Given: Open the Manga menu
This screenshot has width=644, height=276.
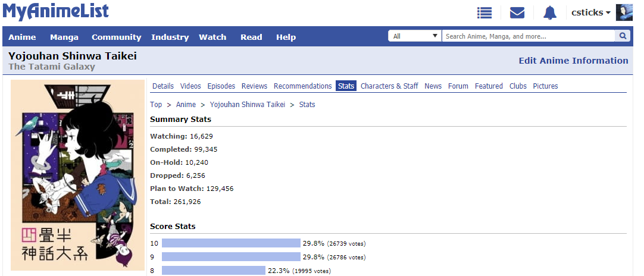Looking at the screenshot, I should point(64,37).
